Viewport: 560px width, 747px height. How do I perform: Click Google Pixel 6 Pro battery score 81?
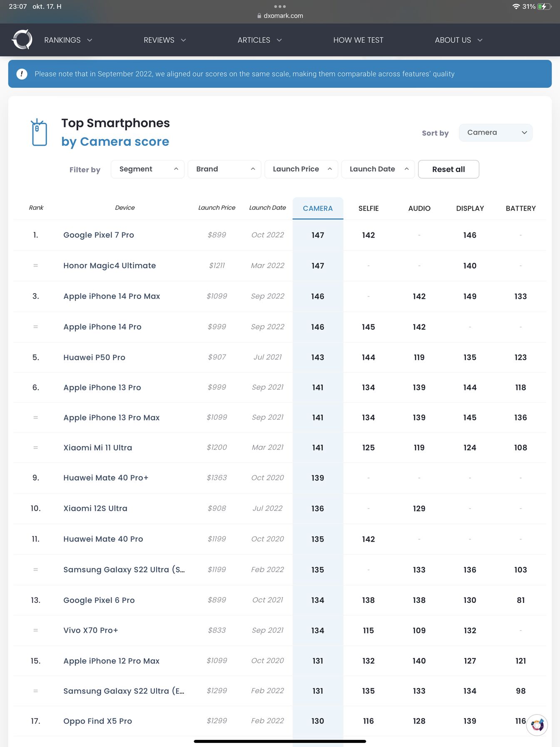[x=521, y=600]
